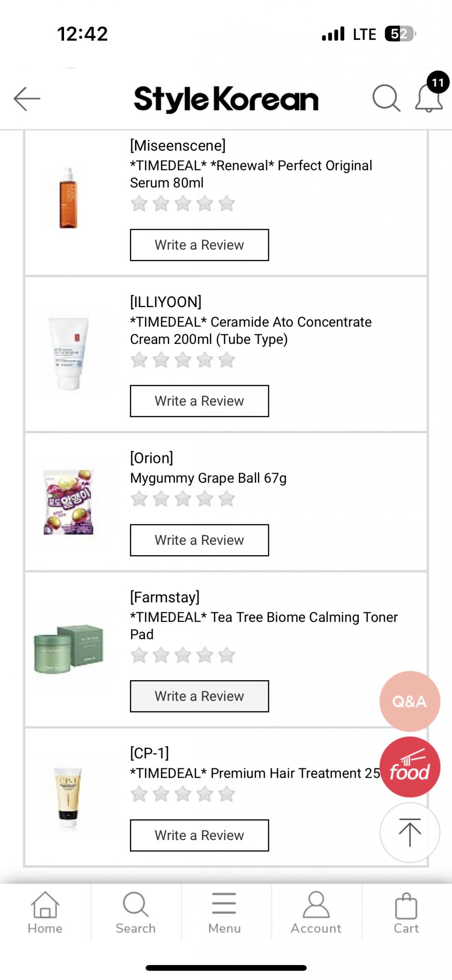Tap the pink Q&A floating button

click(x=409, y=701)
